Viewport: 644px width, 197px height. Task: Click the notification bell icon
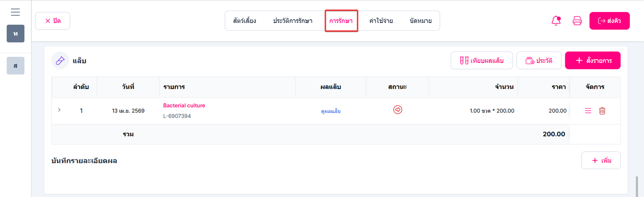[x=556, y=21]
